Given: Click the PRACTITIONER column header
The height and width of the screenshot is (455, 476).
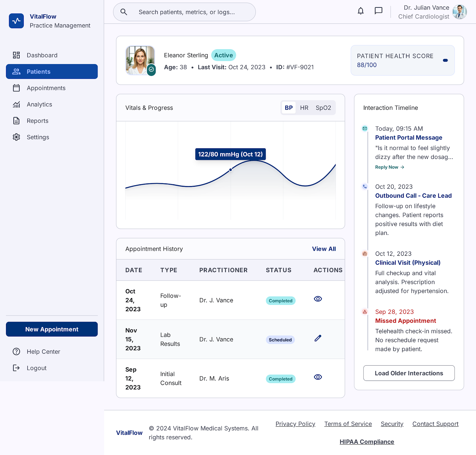Looking at the screenshot, I should click(x=223, y=270).
